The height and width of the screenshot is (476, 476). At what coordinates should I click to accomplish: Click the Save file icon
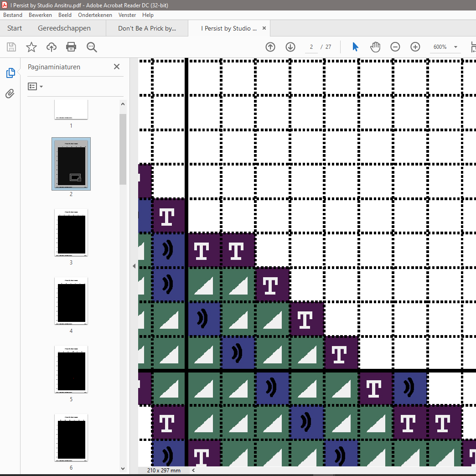coord(11,47)
